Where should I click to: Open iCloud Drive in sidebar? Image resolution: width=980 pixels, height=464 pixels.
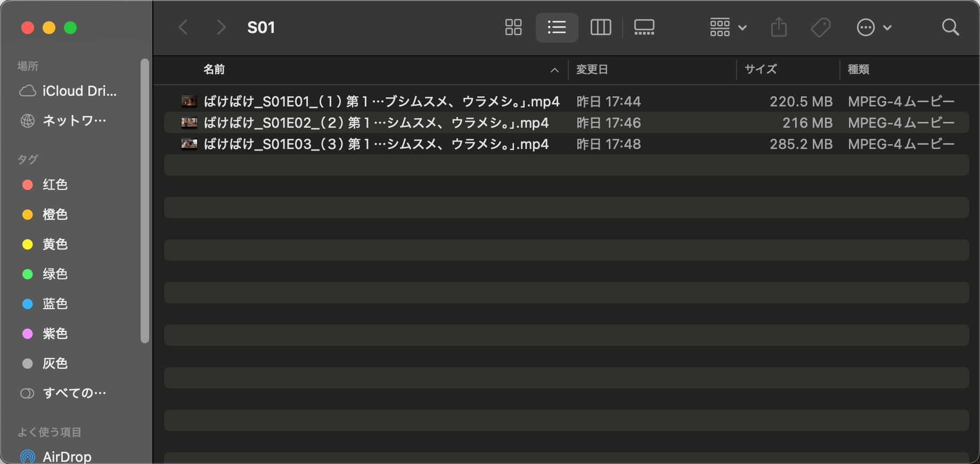coord(79,91)
